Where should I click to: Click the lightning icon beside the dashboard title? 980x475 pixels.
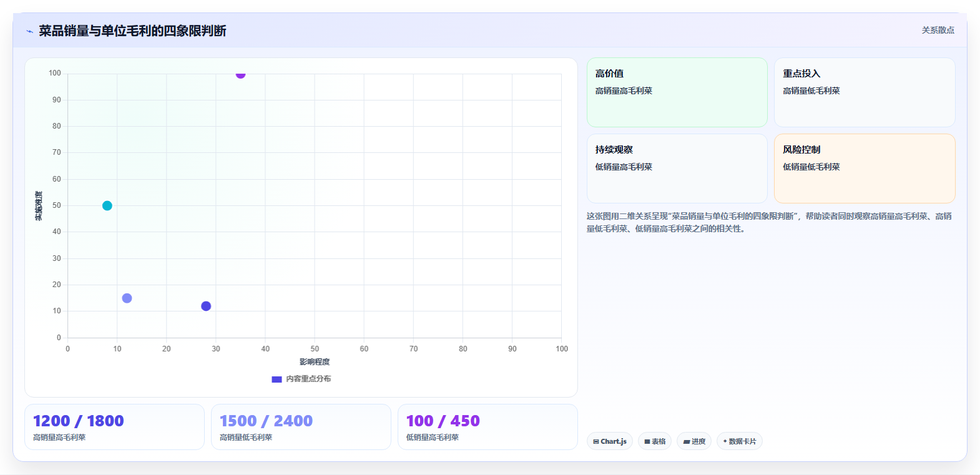(29, 31)
